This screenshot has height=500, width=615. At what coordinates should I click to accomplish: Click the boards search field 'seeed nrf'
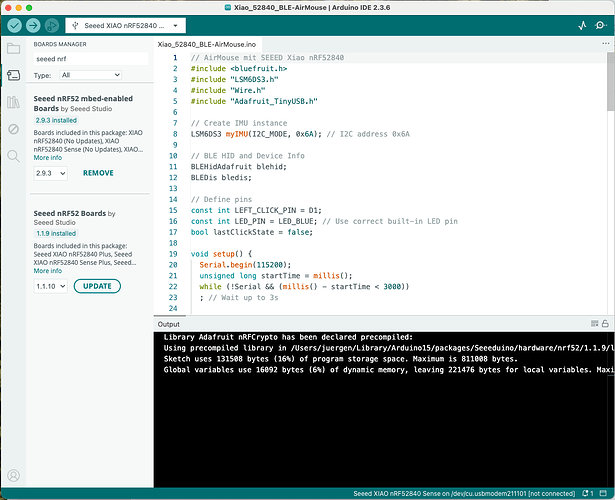point(91,59)
